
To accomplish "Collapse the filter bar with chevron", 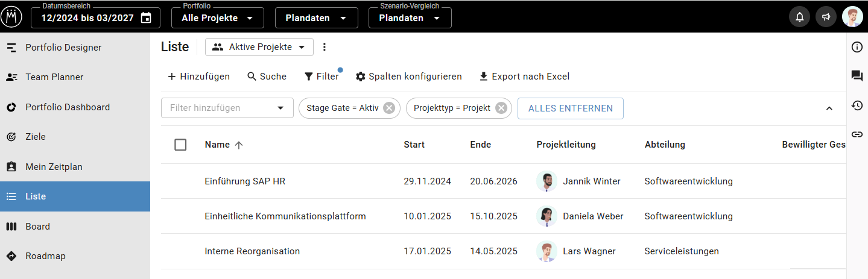I will (829, 108).
